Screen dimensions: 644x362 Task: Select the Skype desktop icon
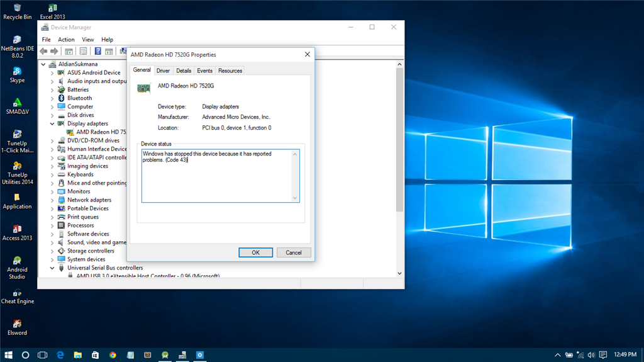[17, 75]
